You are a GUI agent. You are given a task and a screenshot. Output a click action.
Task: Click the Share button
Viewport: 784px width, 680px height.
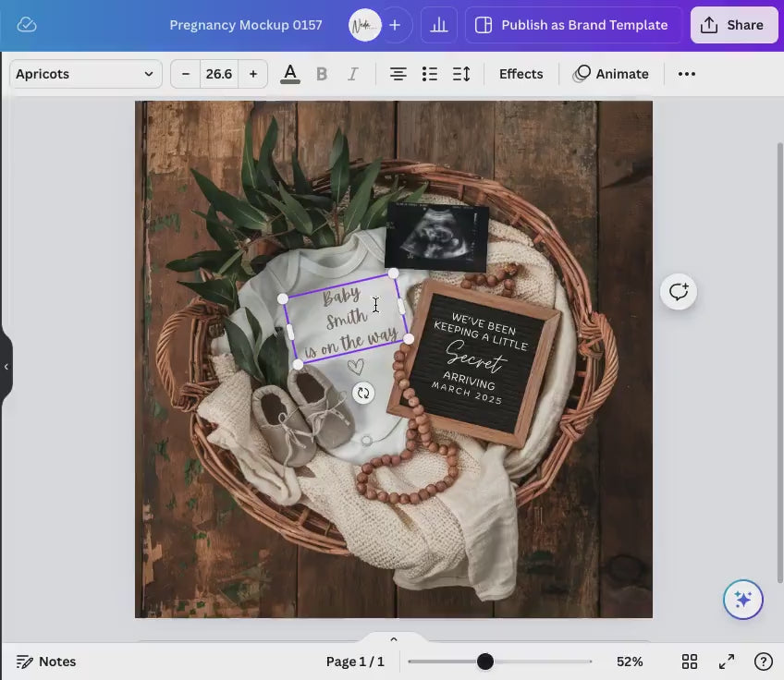(x=734, y=25)
